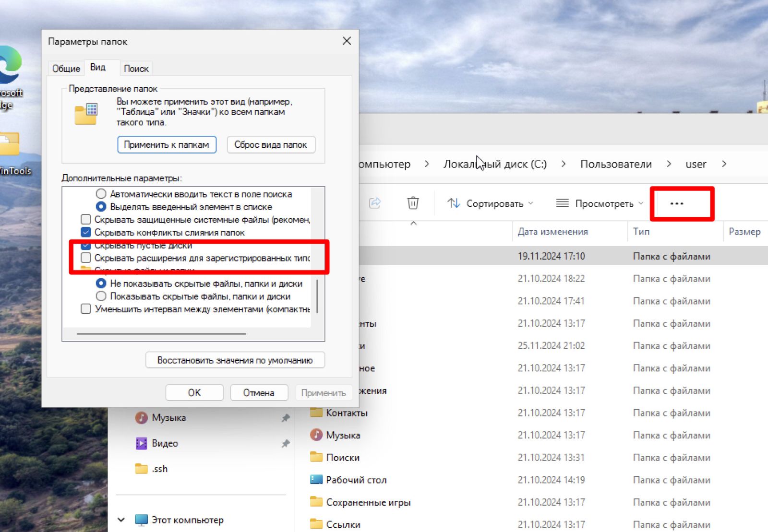The height and width of the screenshot is (532, 768).
Task: Open the Просмотреть dropdown
Action: (x=600, y=203)
